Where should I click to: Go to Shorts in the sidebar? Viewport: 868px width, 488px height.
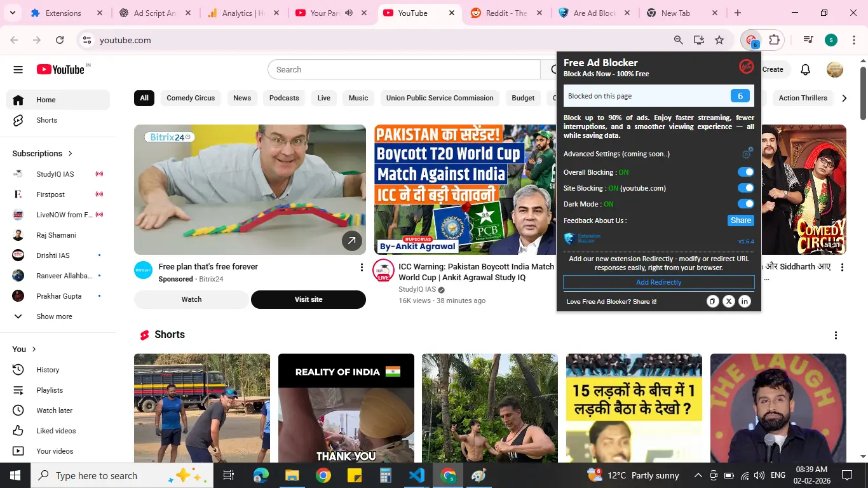pos(58,120)
